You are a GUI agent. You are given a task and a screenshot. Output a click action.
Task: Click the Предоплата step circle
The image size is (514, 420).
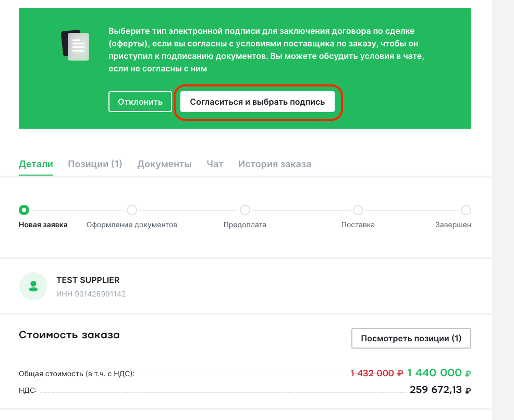(x=245, y=210)
